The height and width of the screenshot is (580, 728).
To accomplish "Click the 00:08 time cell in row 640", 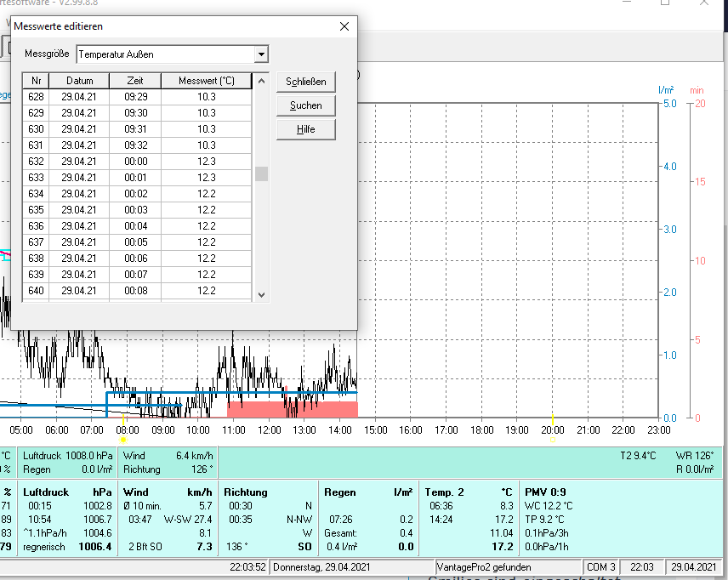I will [x=135, y=291].
